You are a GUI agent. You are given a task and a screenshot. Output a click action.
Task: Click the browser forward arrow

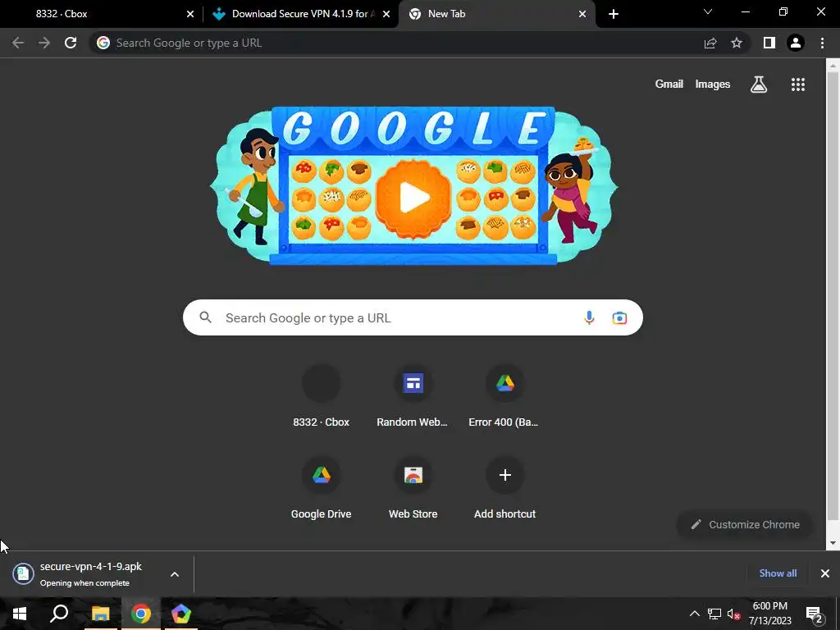[44, 43]
